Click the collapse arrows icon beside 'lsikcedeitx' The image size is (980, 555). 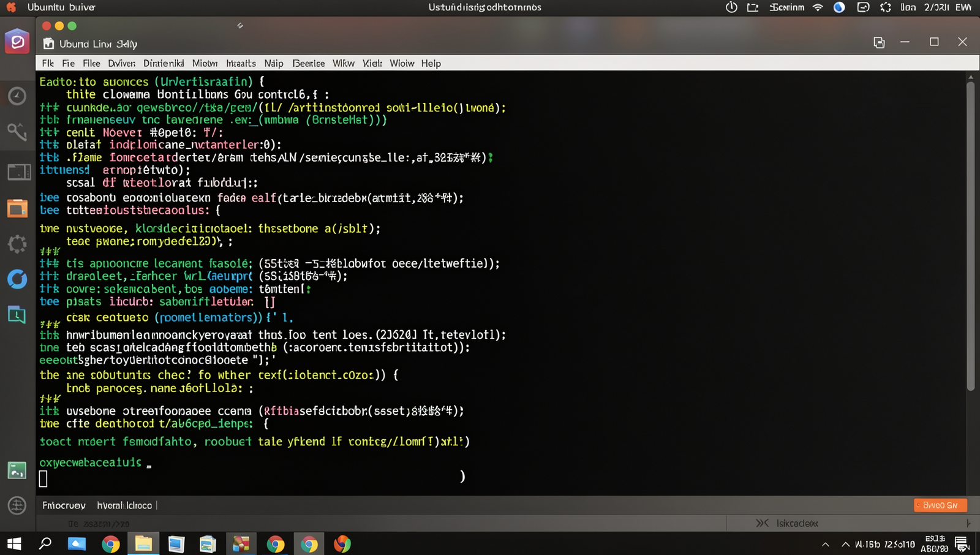click(762, 523)
